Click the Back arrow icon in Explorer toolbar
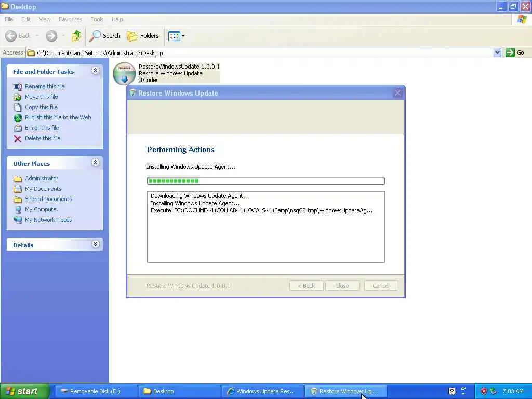Image resolution: width=532 pixels, height=399 pixels. tap(11, 36)
